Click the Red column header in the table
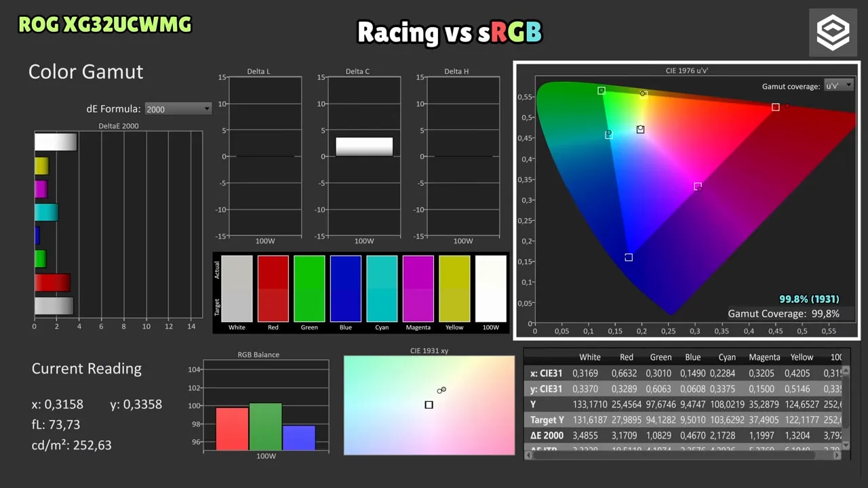Screen dimensions: 868x488 tap(627, 357)
